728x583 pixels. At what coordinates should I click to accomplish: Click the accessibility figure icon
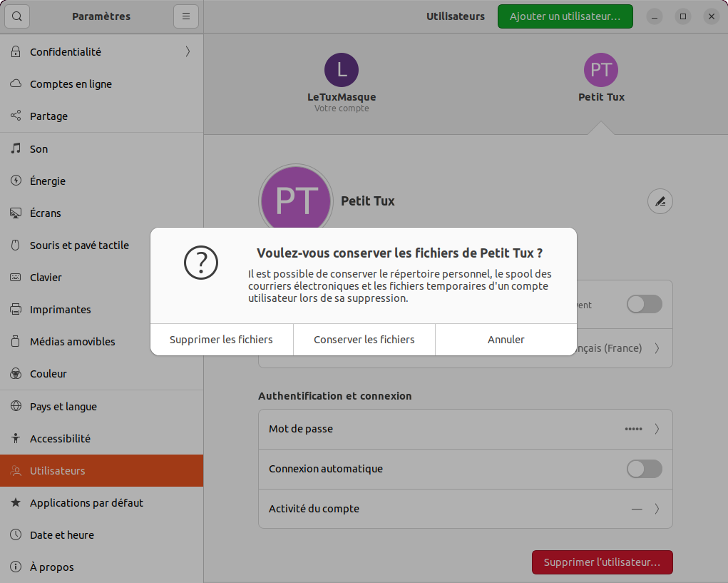tap(16, 438)
